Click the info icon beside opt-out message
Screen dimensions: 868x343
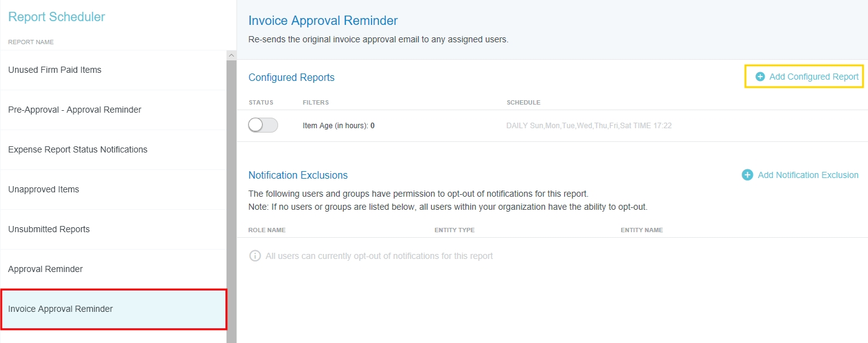254,256
